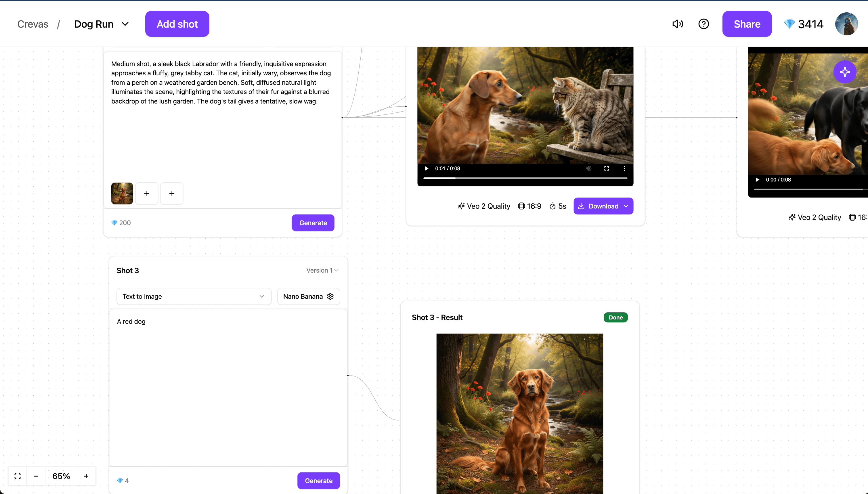Open the help question mark icon
This screenshot has width=868, height=494.
703,24
